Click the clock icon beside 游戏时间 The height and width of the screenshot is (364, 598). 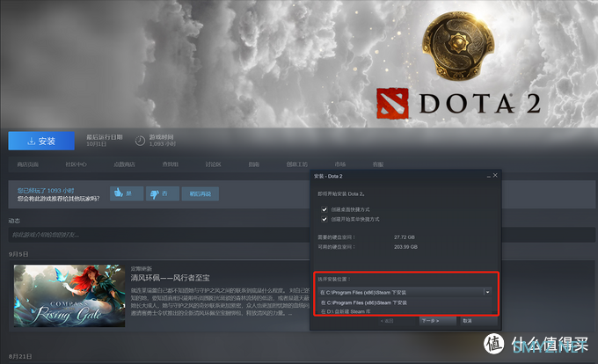(140, 141)
